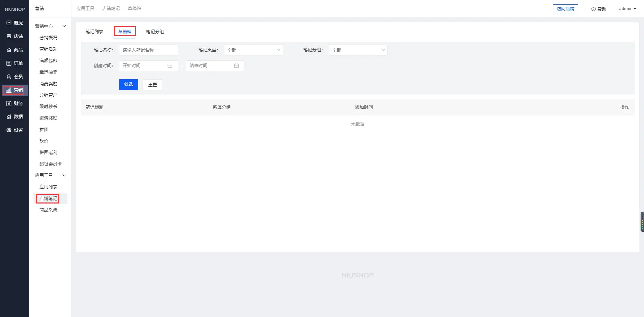Click the blue 筛选 filter button
This screenshot has height=317, width=644.
[x=128, y=85]
